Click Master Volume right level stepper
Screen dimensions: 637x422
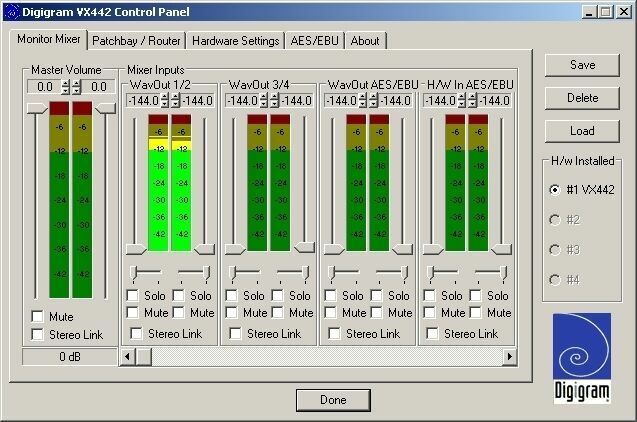point(76,87)
